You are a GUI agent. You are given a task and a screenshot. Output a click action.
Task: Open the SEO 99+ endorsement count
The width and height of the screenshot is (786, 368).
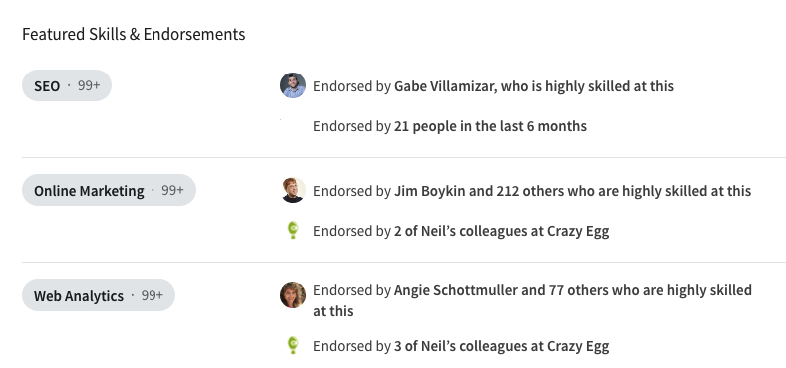89,86
